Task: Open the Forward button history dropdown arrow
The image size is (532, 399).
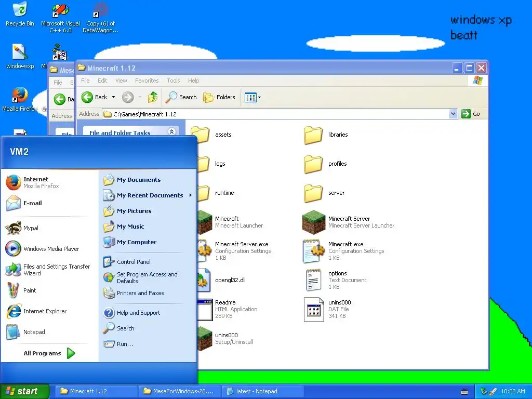Action: tap(140, 97)
